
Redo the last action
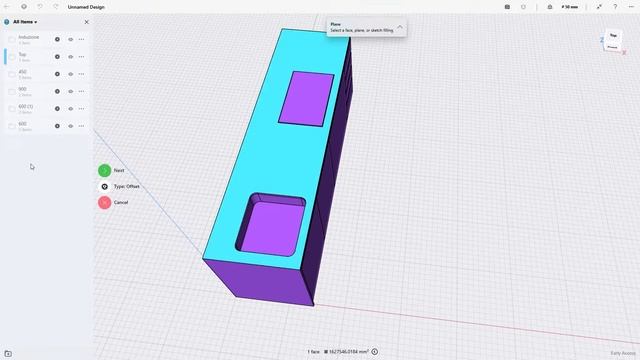tap(56, 7)
